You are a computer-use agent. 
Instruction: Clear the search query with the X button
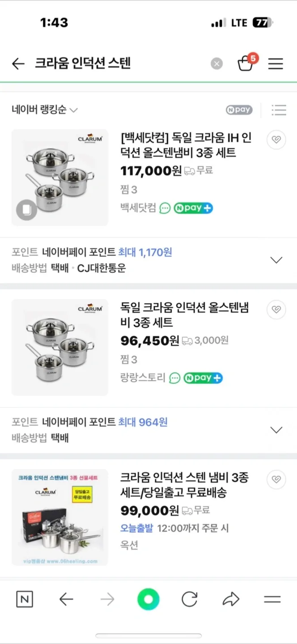(x=216, y=64)
